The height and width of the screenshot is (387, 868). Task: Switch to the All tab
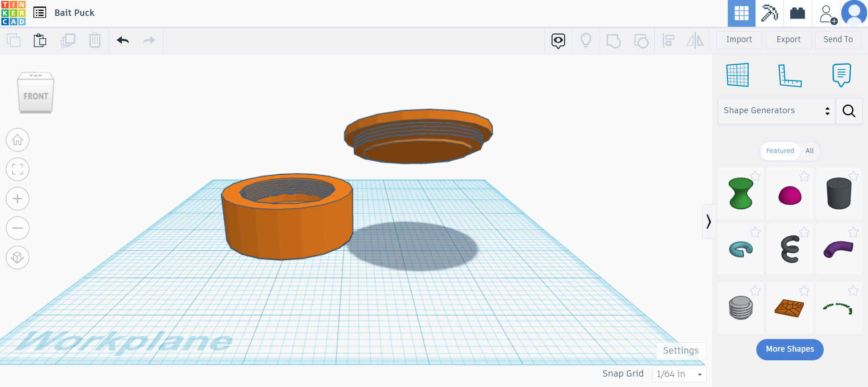[809, 151]
